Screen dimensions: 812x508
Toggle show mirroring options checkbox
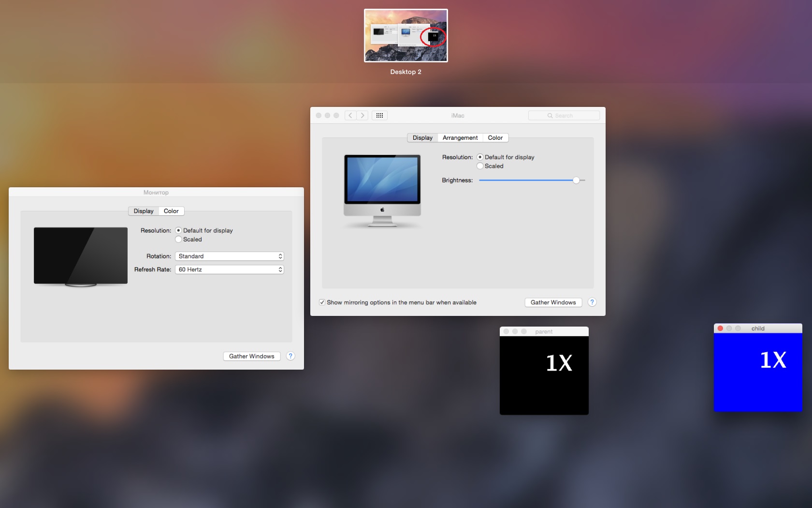(322, 302)
